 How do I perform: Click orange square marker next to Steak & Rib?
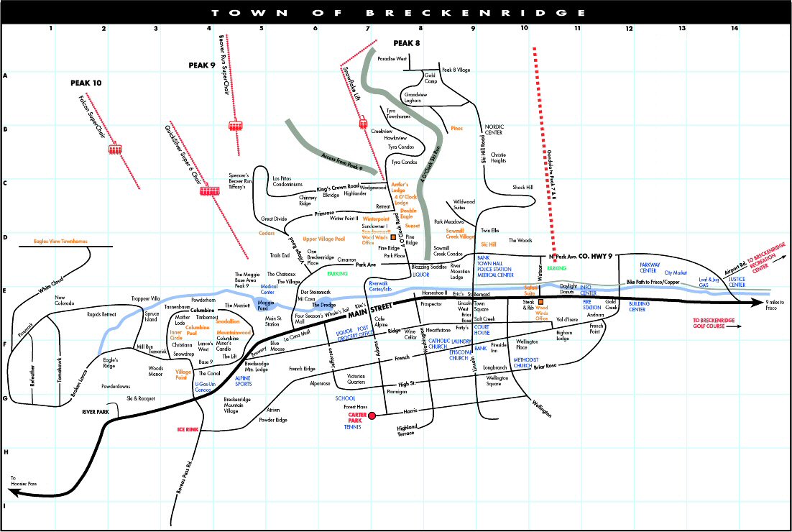coord(540,302)
